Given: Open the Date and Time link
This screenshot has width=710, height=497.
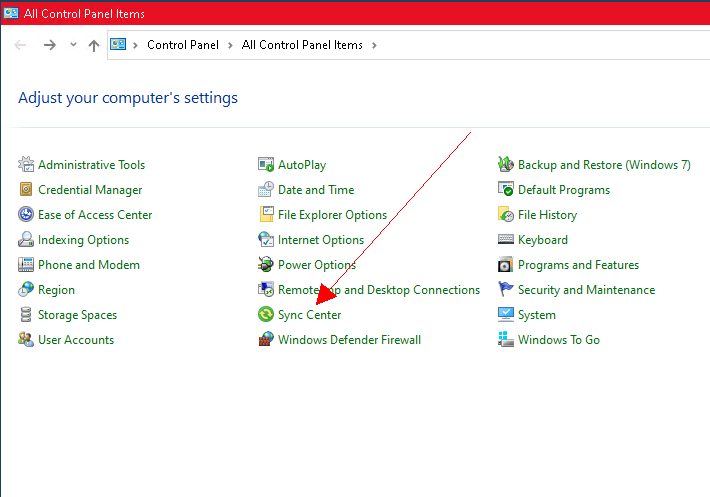Looking at the screenshot, I should 316,190.
